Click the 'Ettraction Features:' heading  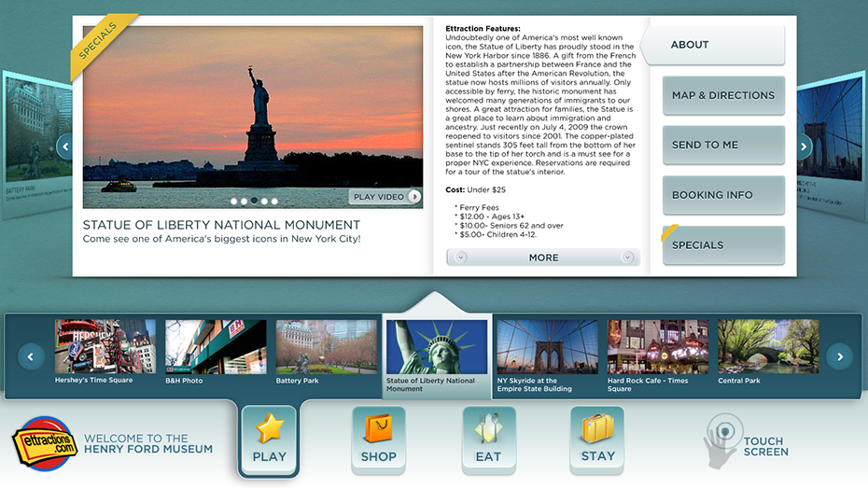[483, 28]
